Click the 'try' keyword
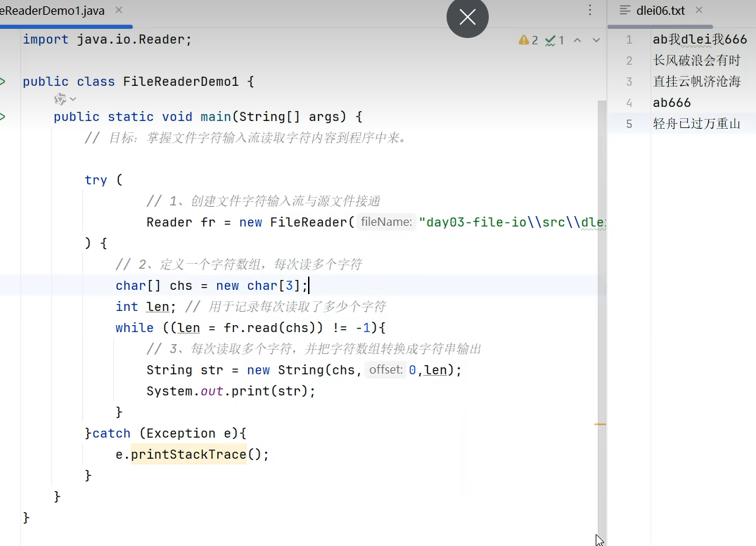756x546 pixels. (x=96, y=180)
